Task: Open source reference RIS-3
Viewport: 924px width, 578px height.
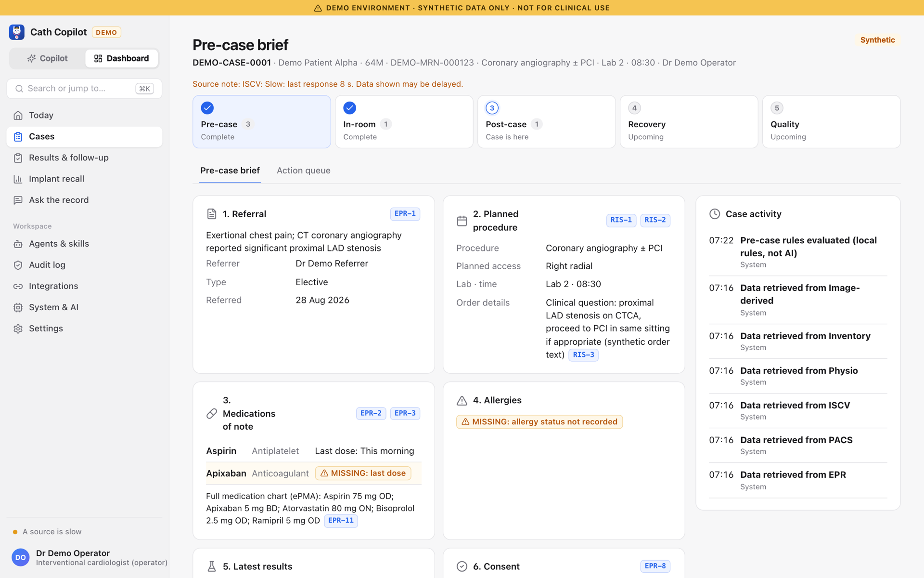Action: [x=584, y=355]
